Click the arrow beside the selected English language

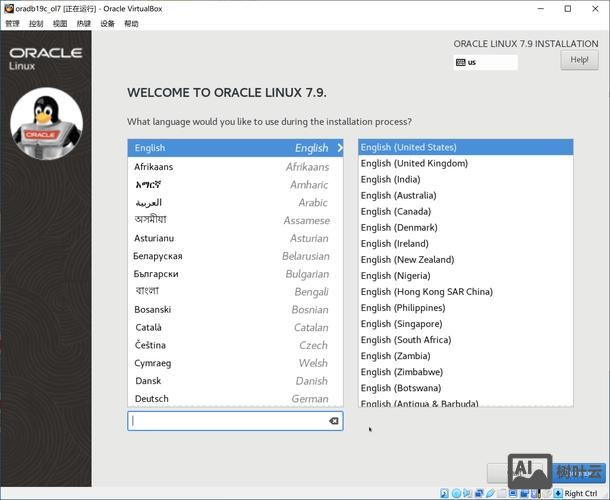339,148
